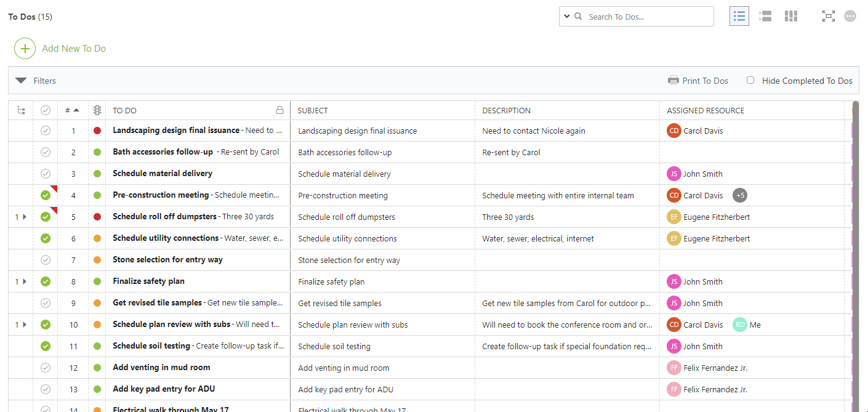Click the traffic light priority column icon
This screenshot has width=868, height=412.
(x=97, y=111)
